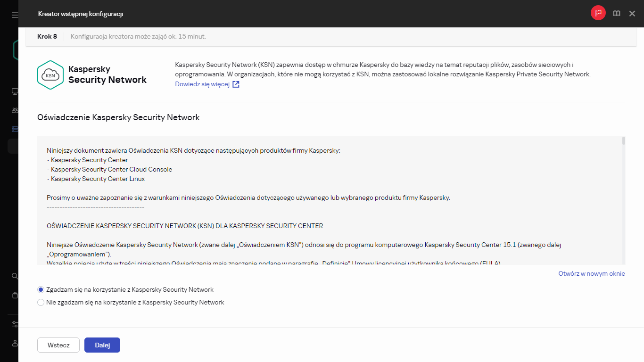644x362 pixels.
Task: Click the monitor icon in left sidebar
Action: [15, 91]
